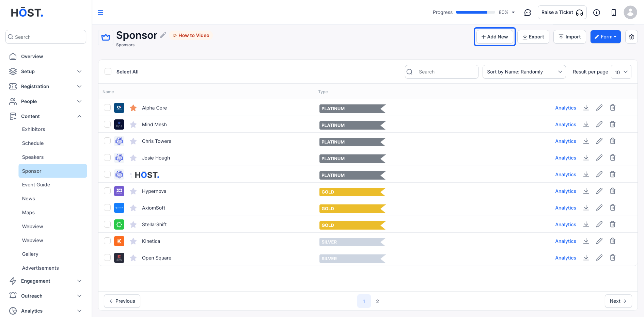Toggle favorite star for Alpha Core

click(x=133, y=108)
